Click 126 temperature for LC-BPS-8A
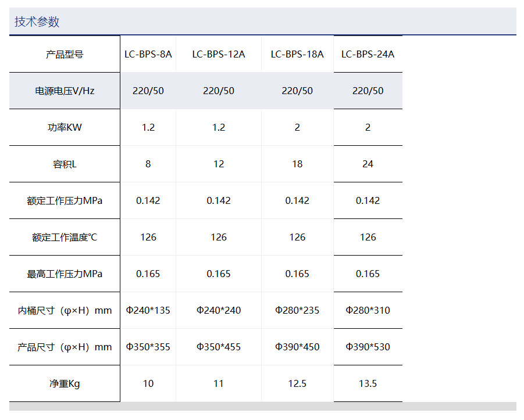 [148, 238]
